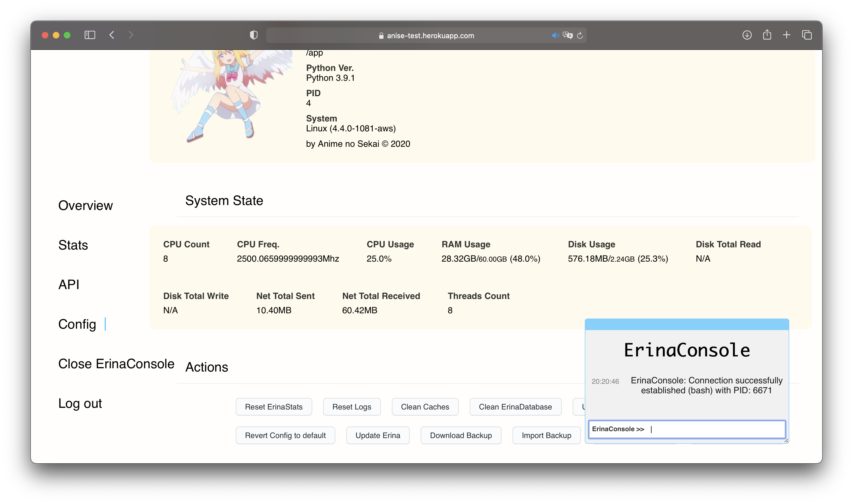Open the Config section
853x504 pixels.
[77, 324]
